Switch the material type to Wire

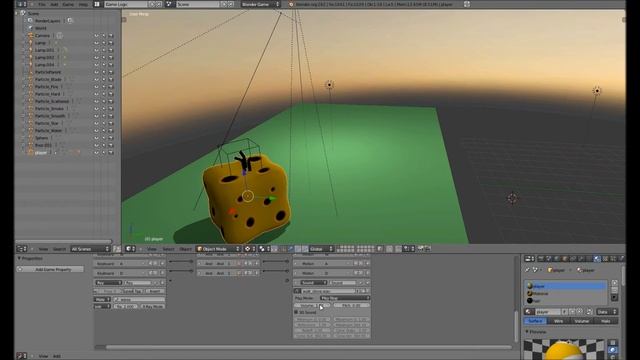click(x=558, y=321)
